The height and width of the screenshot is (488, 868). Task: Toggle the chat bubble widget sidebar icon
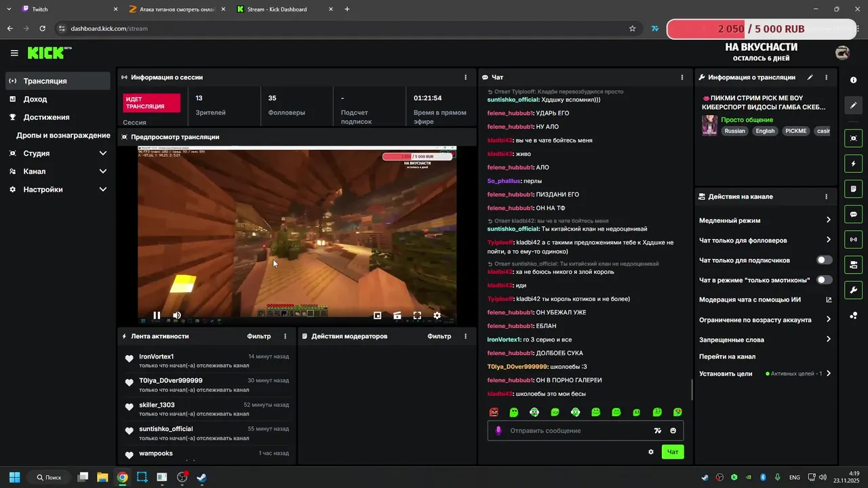point(853,214)
